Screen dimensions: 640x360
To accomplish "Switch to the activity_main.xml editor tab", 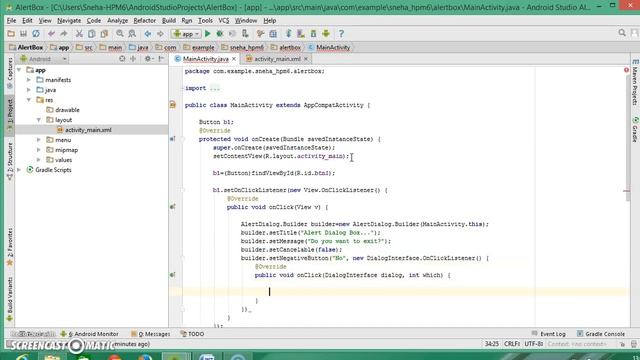I will pos(277,59).
